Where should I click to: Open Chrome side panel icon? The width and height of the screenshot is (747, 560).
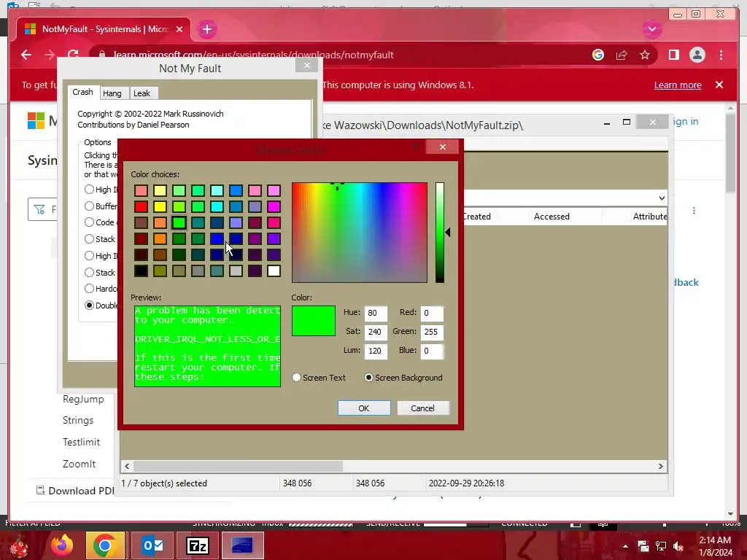(673, 55)
